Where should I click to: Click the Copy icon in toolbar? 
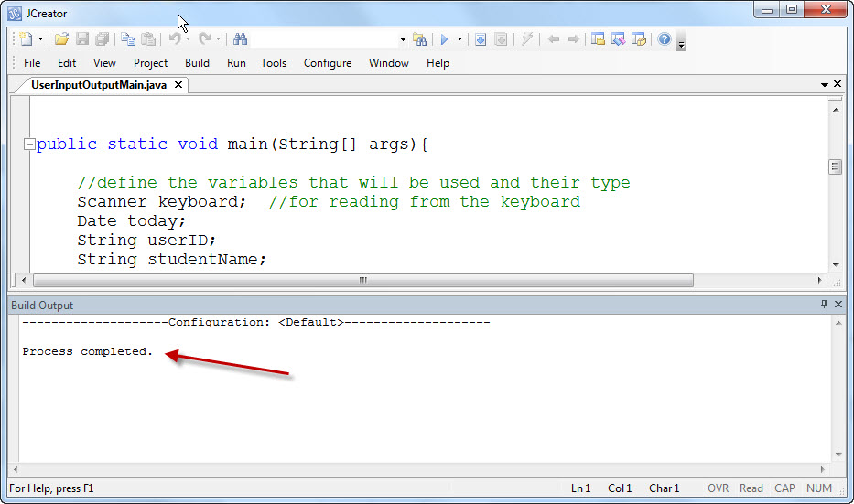click(128, 39)
